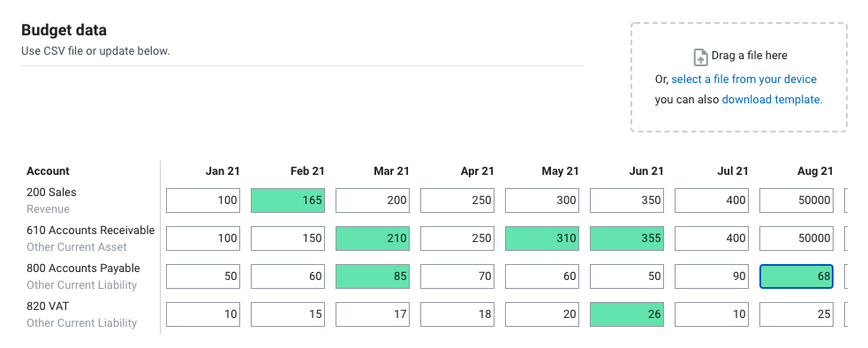868x348 pixels.
Task: Select the VAT Jan 21 cell with 10
Action: (203, 314)
